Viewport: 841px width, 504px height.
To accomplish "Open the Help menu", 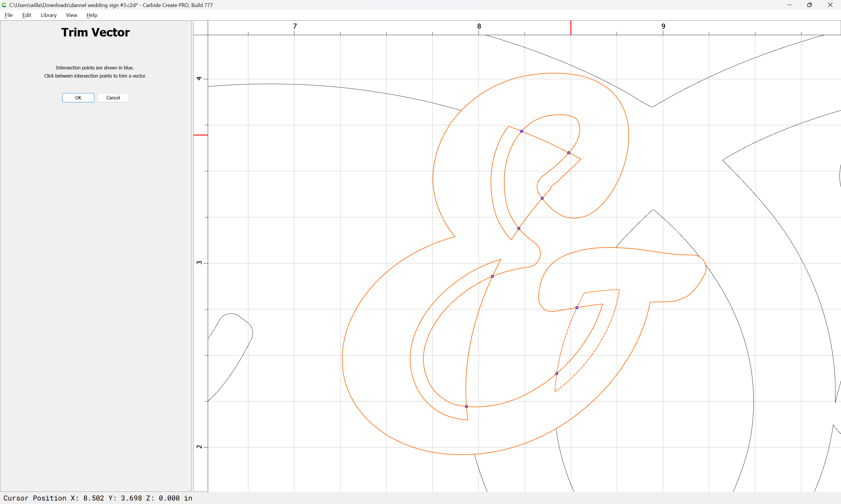I will 92,15.
